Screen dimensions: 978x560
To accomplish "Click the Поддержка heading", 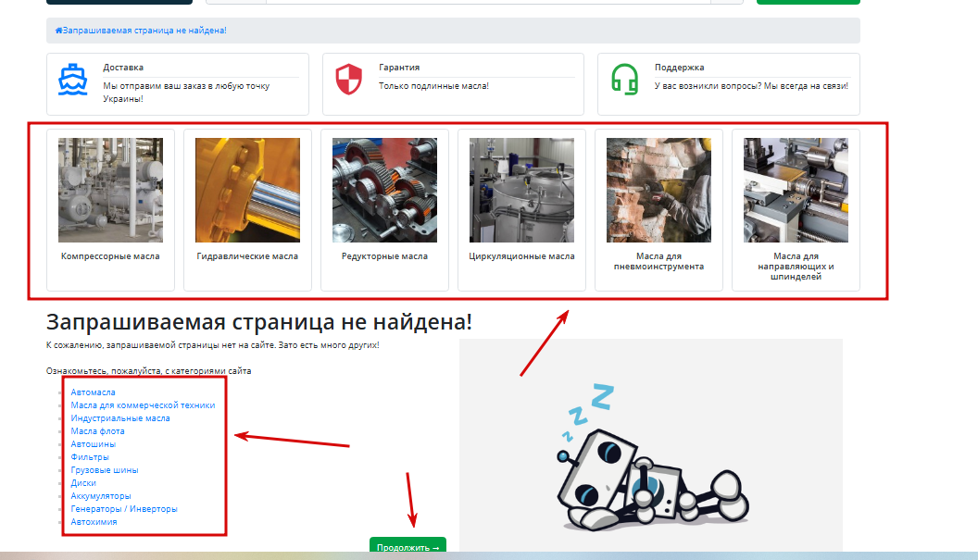I will [x=679, y=68].
